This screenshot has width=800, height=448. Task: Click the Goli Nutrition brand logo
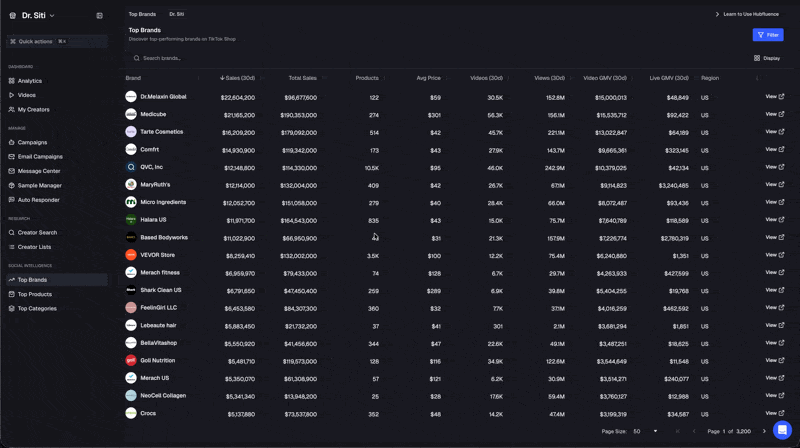coord(131,360)
